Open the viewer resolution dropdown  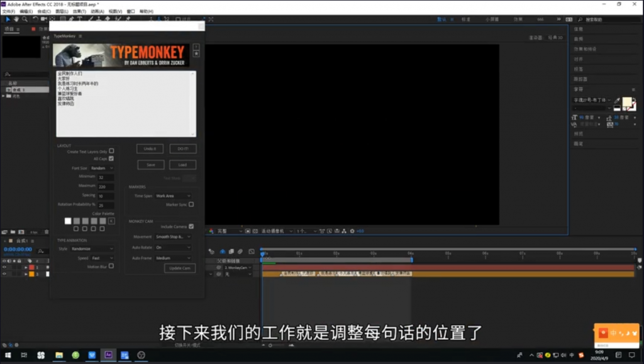(x=229, y=231)
